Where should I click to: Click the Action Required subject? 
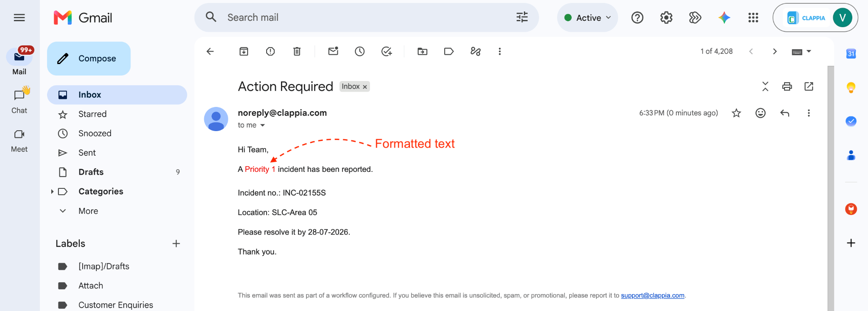[x=285, y=87]
